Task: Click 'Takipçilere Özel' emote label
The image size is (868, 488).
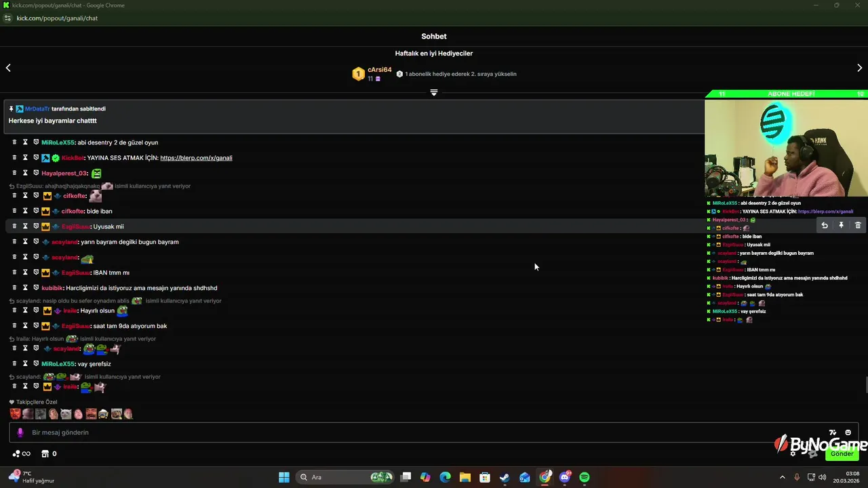Action: point(37,402)
